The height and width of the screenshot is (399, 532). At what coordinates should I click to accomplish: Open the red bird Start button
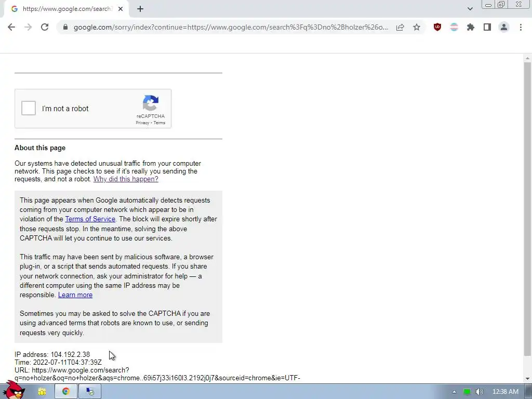click(14, 390)
